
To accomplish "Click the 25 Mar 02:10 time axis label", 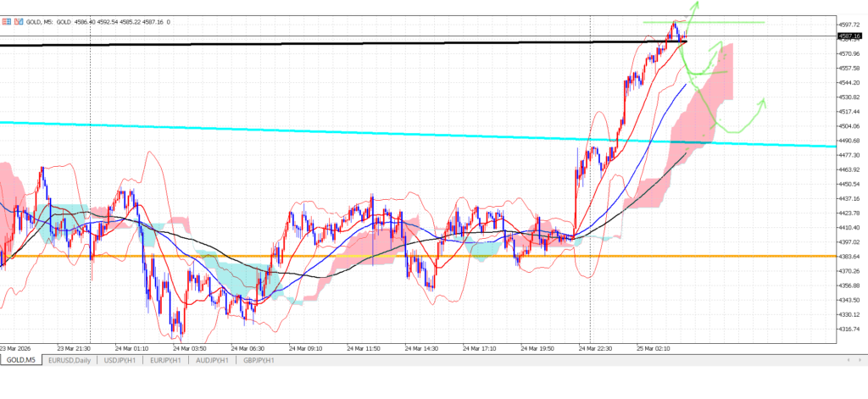I will click(x=654, y=347).
